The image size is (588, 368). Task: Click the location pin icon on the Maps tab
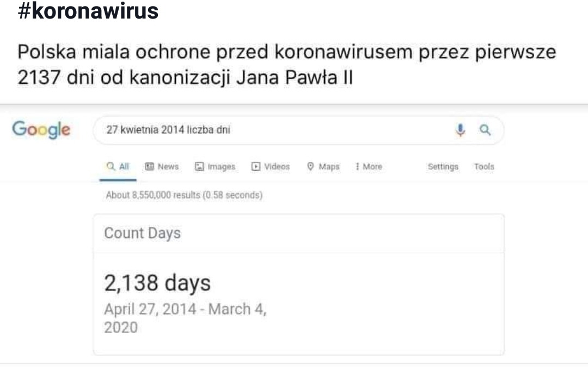[310, 167]
